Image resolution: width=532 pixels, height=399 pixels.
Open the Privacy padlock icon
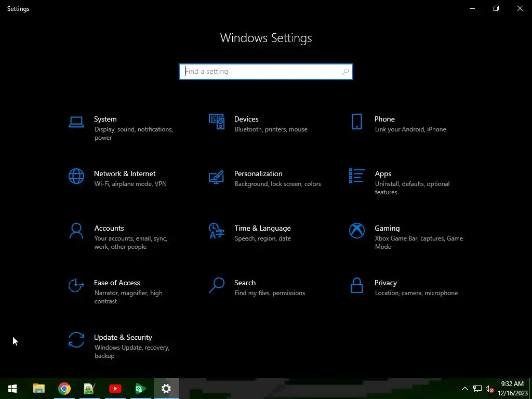pyautogui.click(x=356, y=285)
